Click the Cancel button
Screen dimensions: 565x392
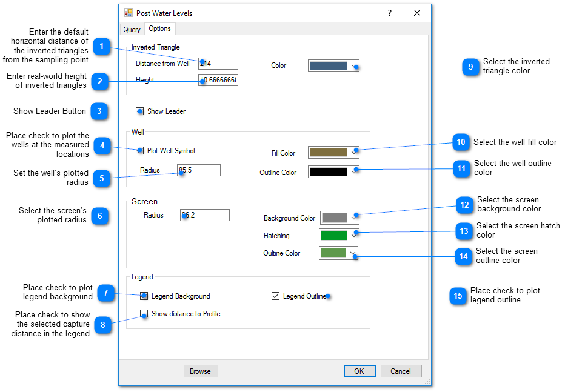[x=401, y=371]
